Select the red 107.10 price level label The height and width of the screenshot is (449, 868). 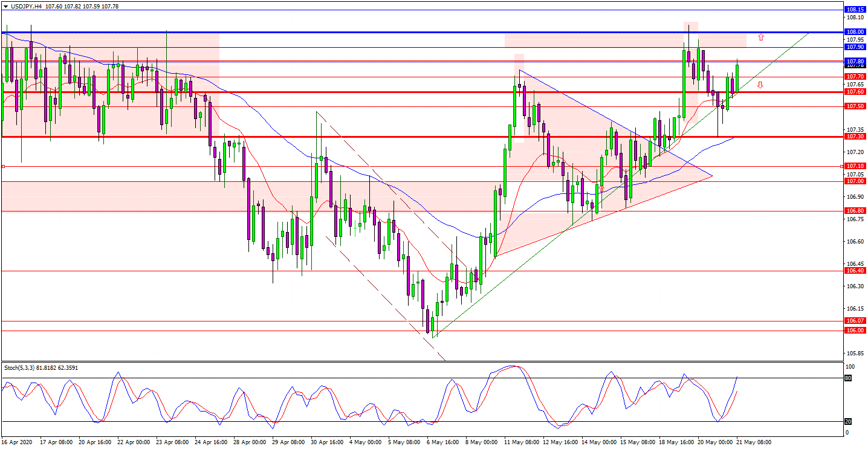(855, 166)
